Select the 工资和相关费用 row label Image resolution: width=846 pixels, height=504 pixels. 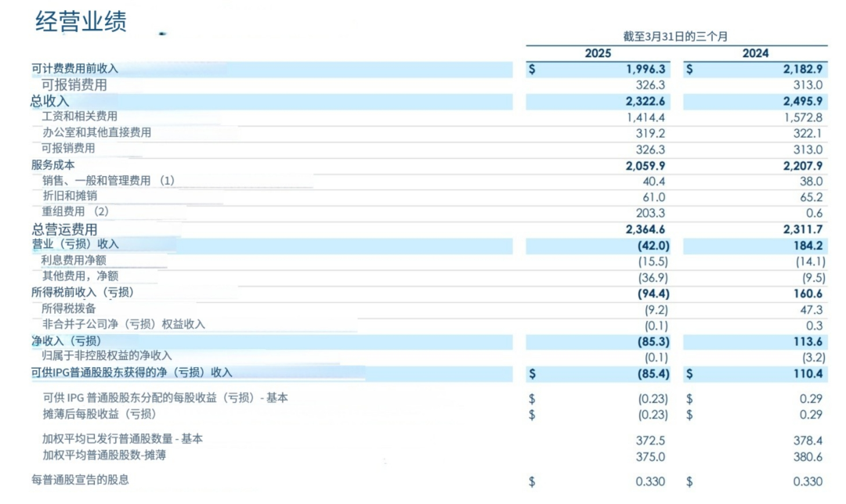coord(79,117)
